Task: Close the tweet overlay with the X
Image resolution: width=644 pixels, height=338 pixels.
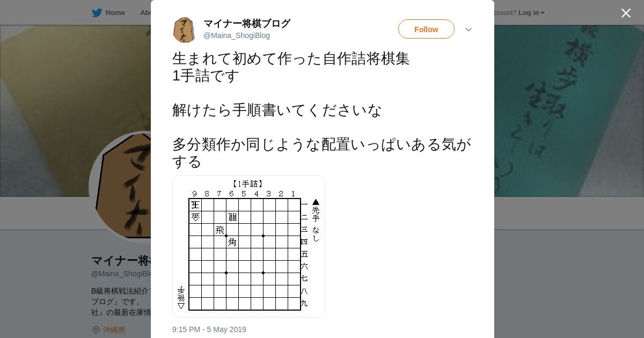Action: pos(626,13)
